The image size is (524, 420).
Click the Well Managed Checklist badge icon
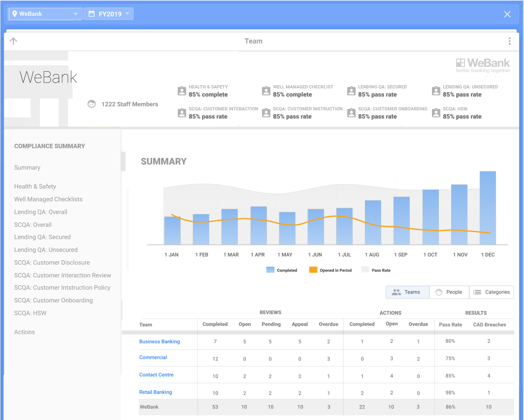[266, 91]
